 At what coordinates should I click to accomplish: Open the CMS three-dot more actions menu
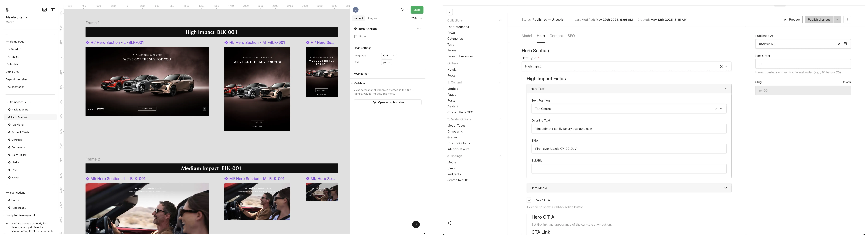[847, 20]
